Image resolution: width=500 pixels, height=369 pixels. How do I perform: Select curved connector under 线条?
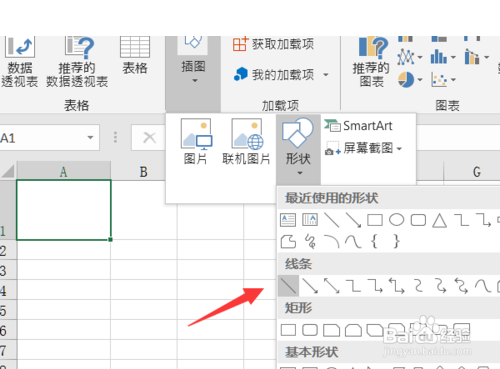418,286
